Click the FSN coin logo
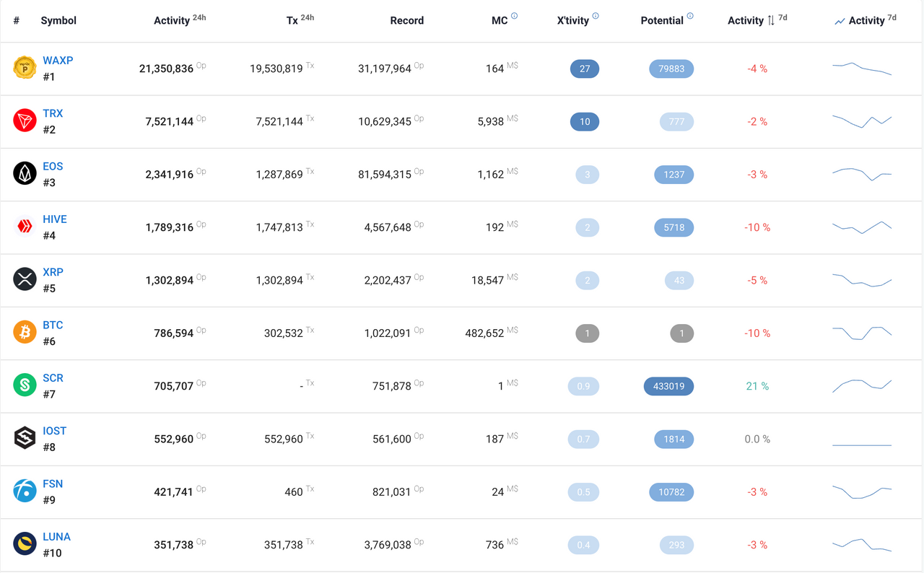This screenshot has height=573, width=924. click(x=25, y=491)
